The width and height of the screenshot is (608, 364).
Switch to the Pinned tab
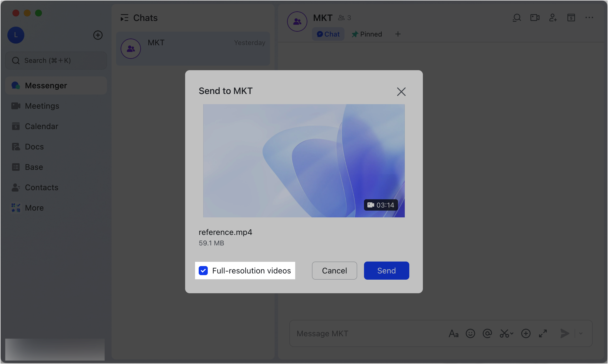tap(367, 34)
